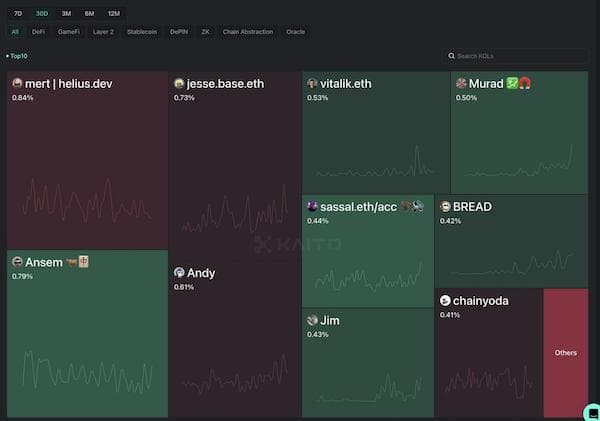
Task: Click the BREAD sparkline chart
Action: coord(513,263)
